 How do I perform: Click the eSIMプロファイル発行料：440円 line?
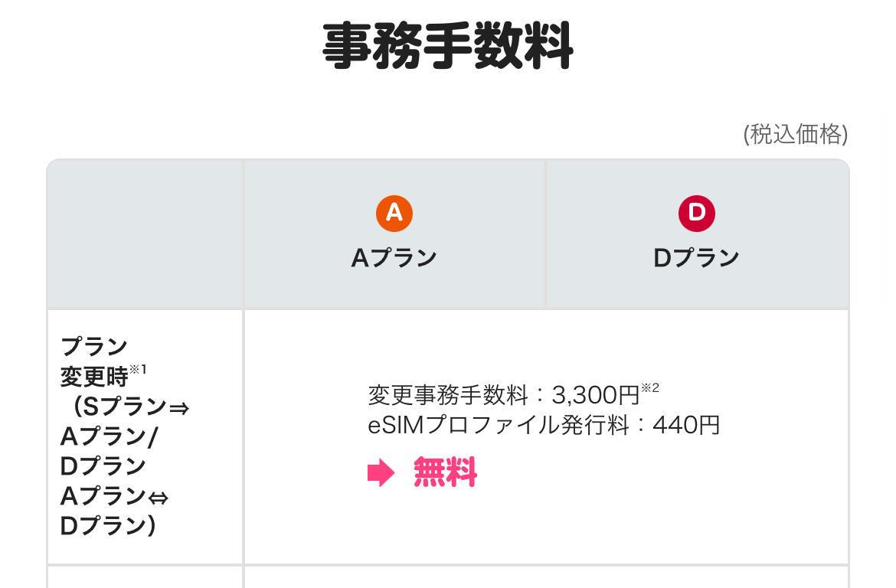(x=544, y=424)
